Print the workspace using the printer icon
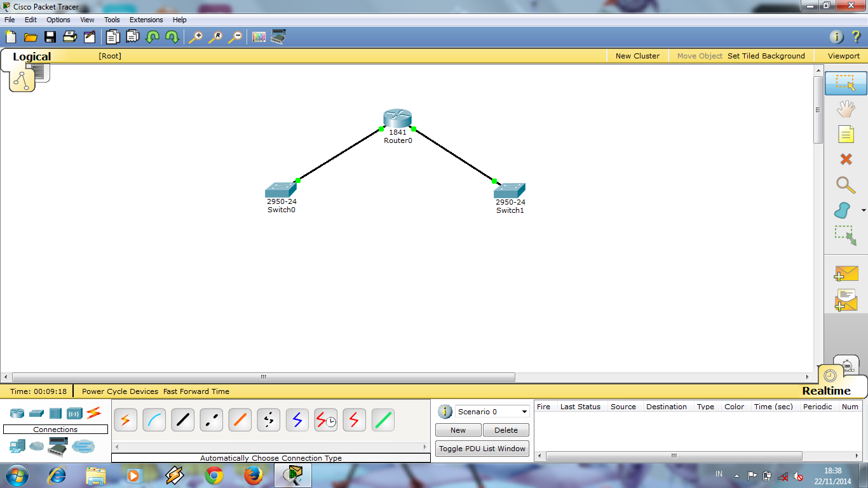The height and width of the screenshot is (488, 868). pyautogui.click(x=70, y=37)
